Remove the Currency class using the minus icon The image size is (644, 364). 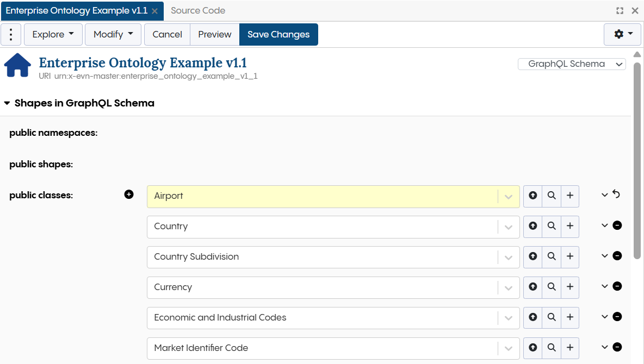pyautogui.click(x=617, y=286)
